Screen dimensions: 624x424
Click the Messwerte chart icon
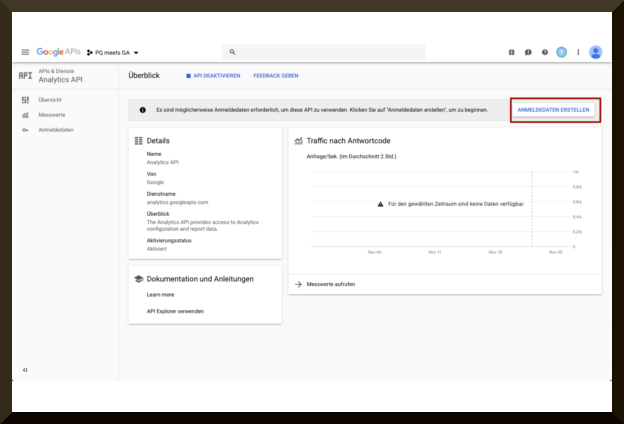[x=25, y=115]
